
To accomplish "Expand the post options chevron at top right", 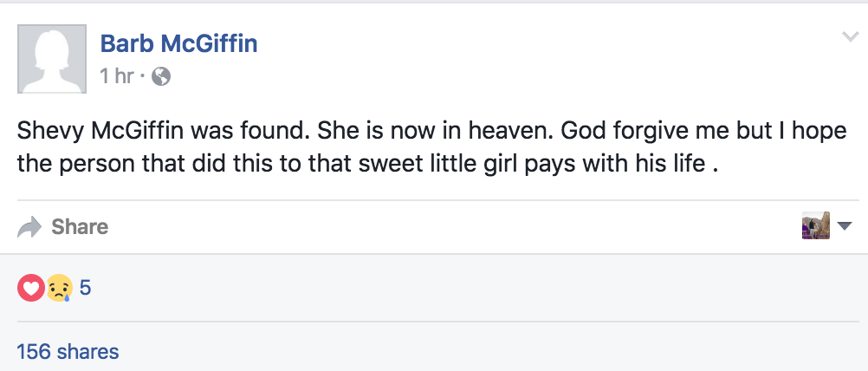I will pyautogui.click(x=849, y=36).
